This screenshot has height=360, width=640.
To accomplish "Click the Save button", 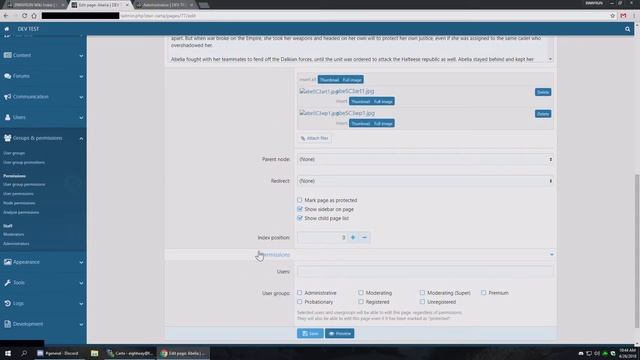I will (310, 333).
